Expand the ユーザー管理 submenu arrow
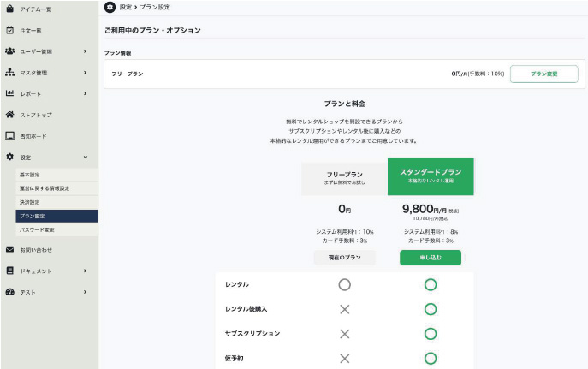Viewport: 588px width, 369px height. pos(85,51)
